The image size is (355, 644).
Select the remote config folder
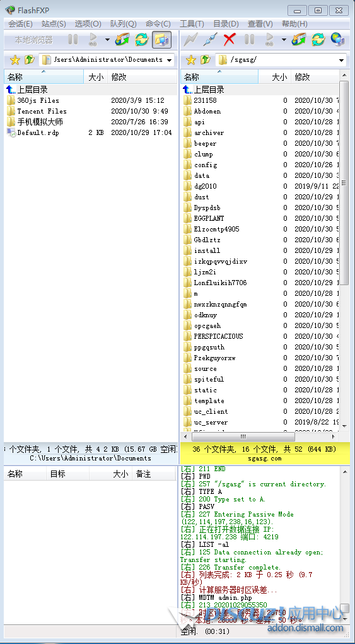point(205,165)
